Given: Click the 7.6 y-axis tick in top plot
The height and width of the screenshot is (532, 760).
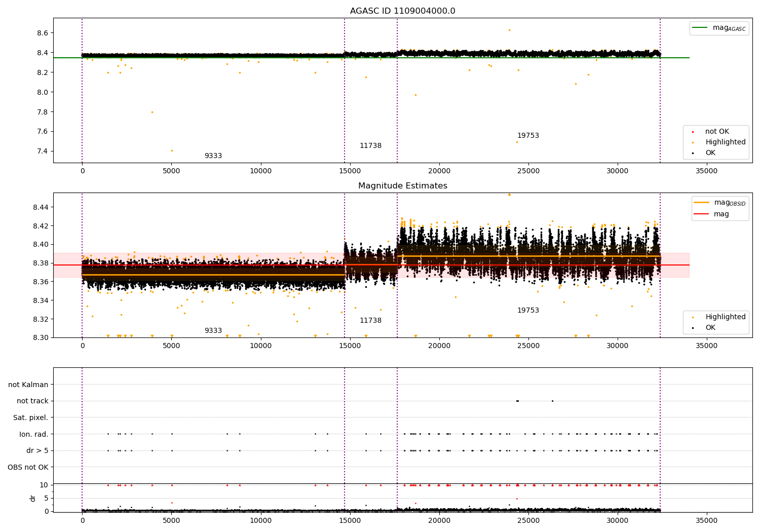Looking at the screenshot, I should [x=42, y=132].
